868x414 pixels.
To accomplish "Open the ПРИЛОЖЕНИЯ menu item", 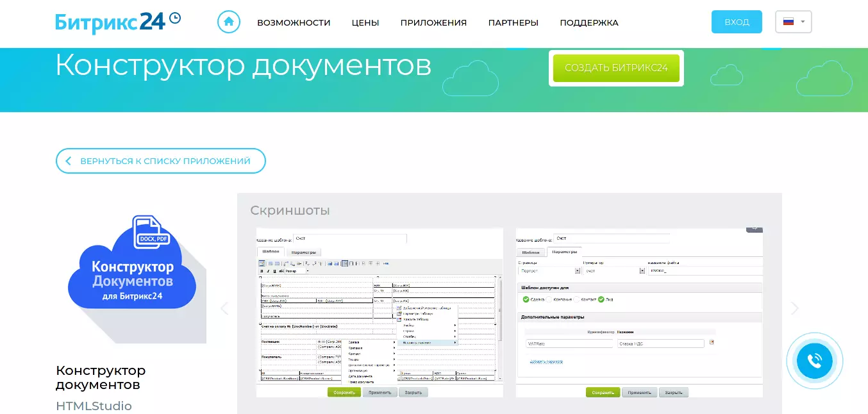I will coord(433,22).
